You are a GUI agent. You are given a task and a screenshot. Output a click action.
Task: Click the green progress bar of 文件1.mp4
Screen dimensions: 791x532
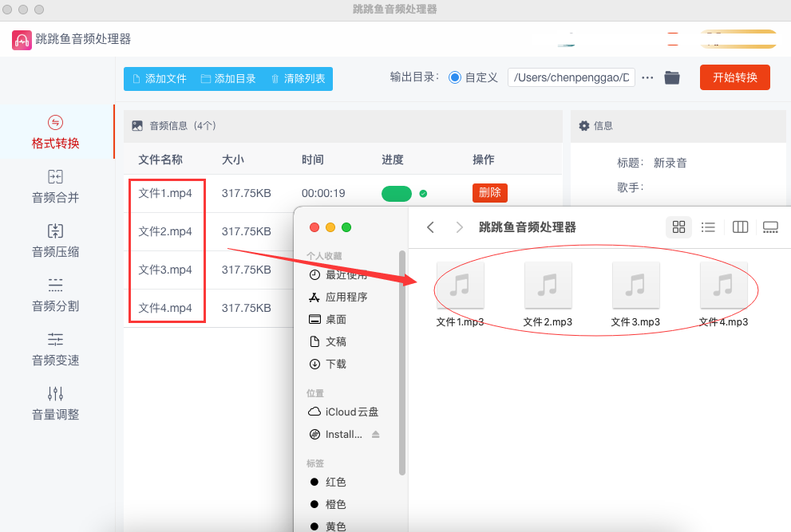[x=397, y=194]
